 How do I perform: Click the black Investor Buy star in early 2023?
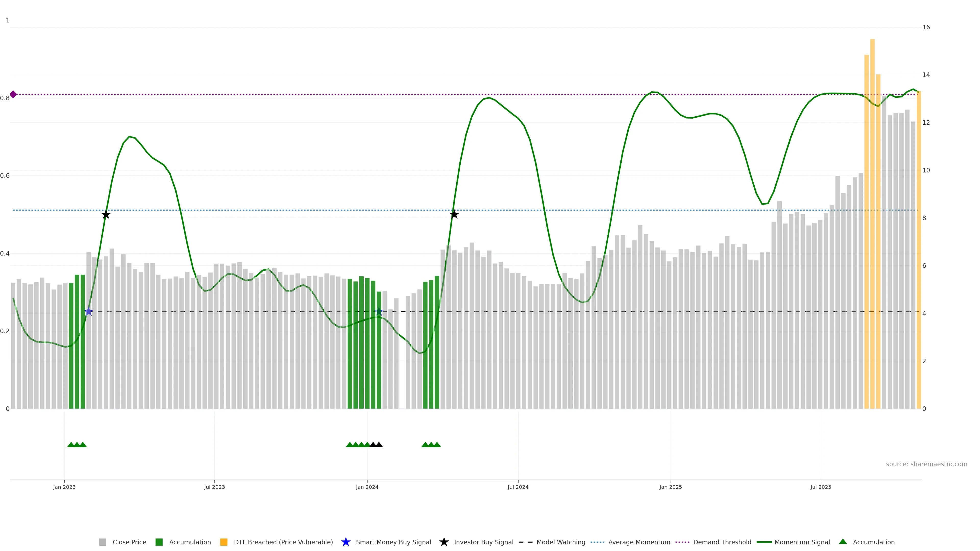pos(106,215)
